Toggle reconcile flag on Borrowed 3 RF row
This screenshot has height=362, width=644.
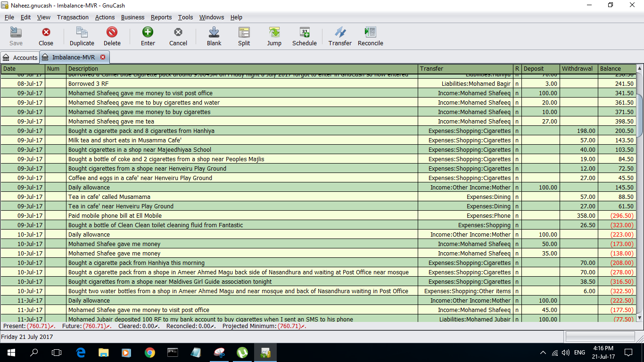517,84
